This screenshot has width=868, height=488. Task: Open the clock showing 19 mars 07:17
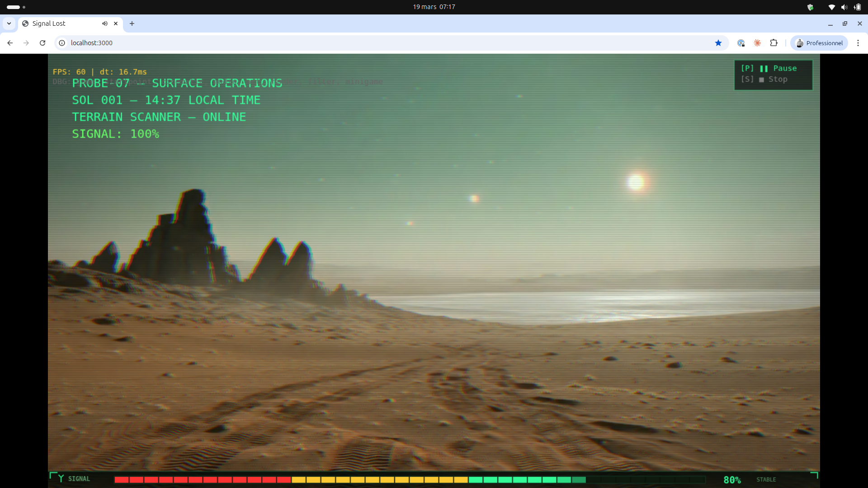(434, 7)
